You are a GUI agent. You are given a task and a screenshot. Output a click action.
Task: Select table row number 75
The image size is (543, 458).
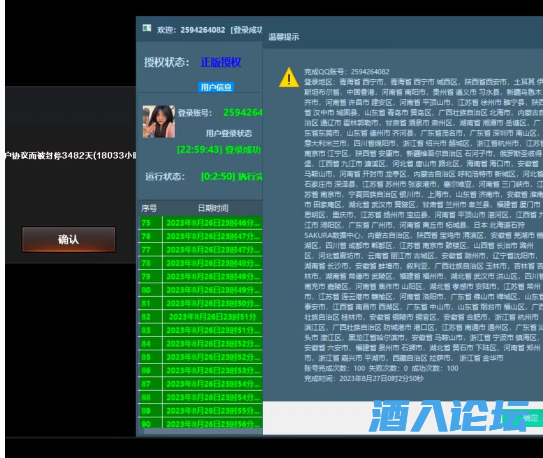[x=201, y=223]
